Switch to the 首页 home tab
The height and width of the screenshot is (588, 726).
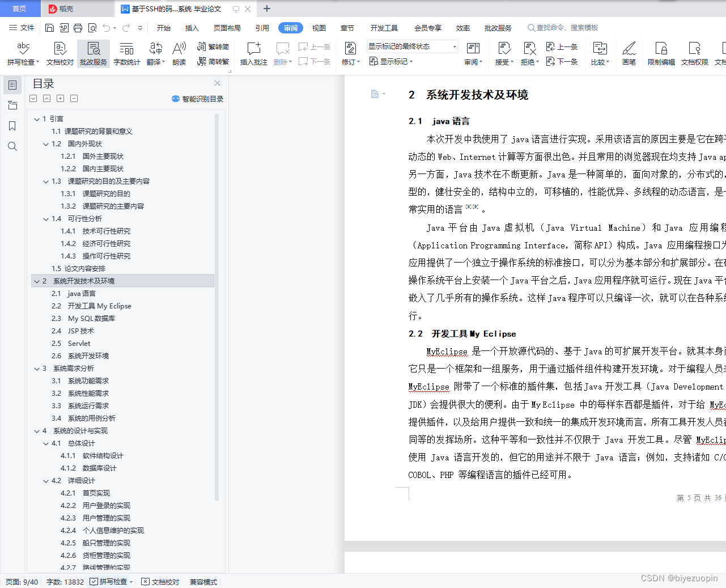[20, 9]
